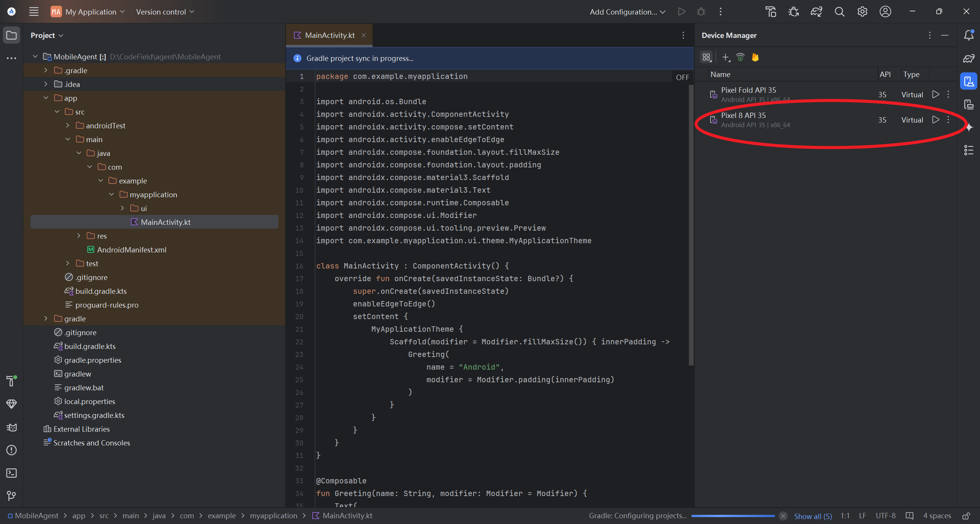Image resolution: width=980 pixels, height=524 pixels.
Task: Expand the res folder
Action: (78, 236)
